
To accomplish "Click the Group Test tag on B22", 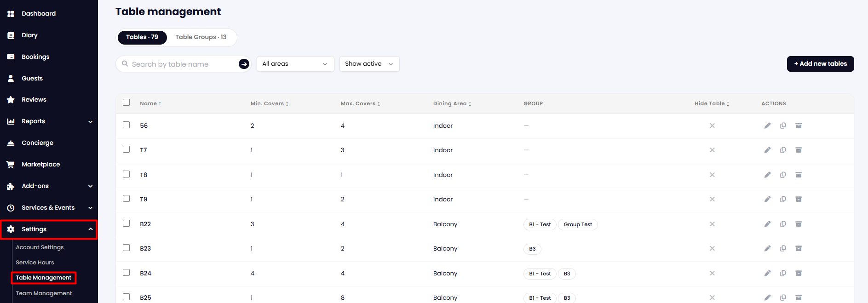I will point(578,224).
